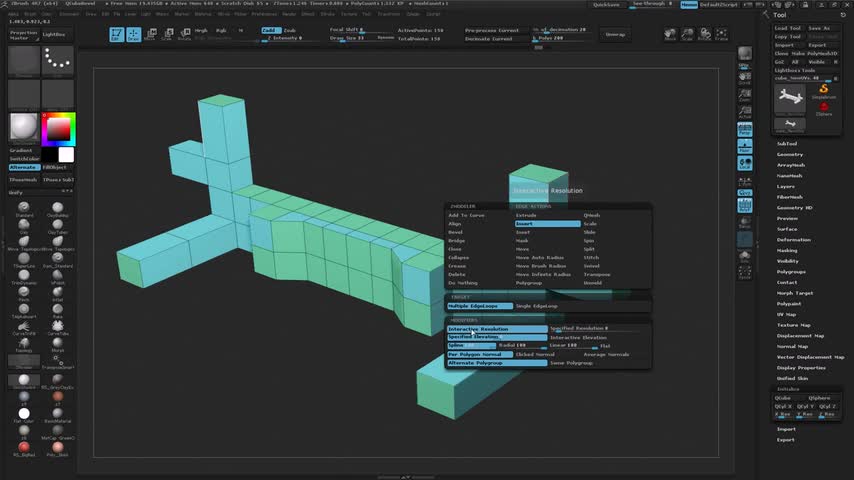Switch to the Move transform icon
The width and height of the screenshot is (854, 480).
coord(150,34)
